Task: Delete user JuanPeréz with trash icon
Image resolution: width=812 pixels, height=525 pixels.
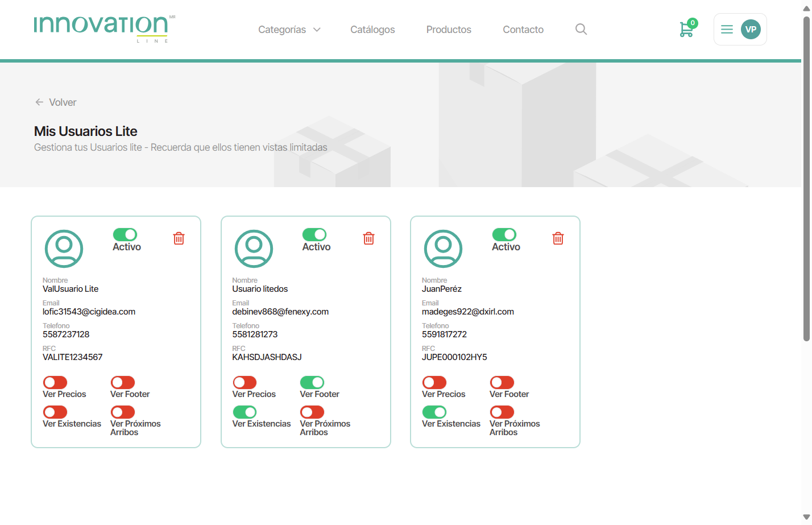Action: click(558, 238)
